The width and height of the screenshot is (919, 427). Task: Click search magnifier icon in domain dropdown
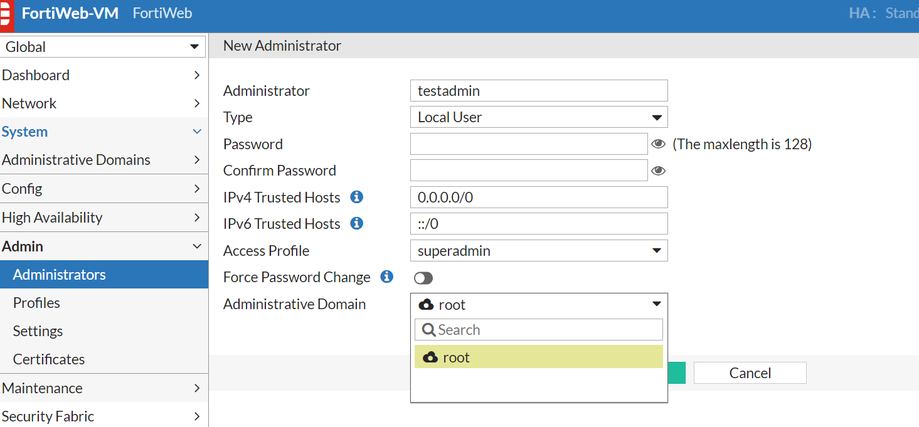pyautogui.click(x=428, y=330)
